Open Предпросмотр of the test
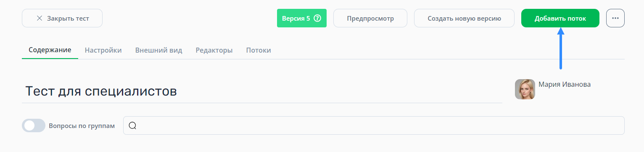Screen dimensions: 644x152 point(370,18)
